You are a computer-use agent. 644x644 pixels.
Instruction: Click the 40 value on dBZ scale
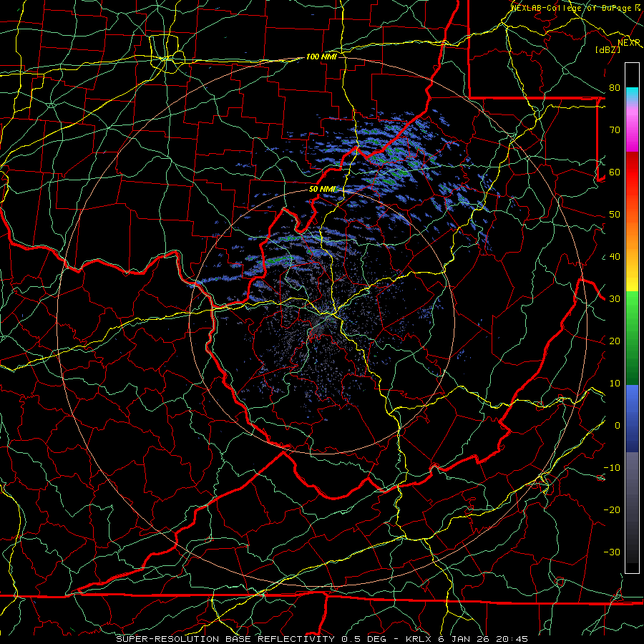[x=615, y=257]
